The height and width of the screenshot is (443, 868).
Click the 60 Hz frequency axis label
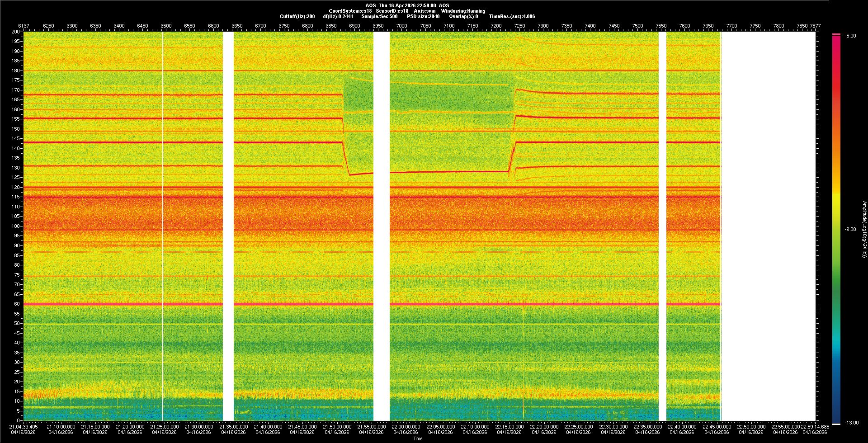point(17,304)
